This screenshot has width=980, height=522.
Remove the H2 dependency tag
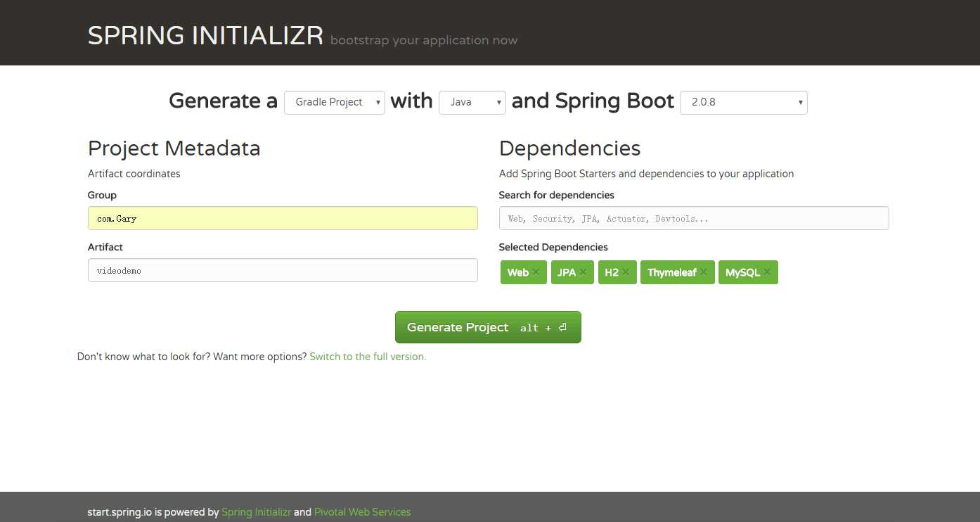626,272
